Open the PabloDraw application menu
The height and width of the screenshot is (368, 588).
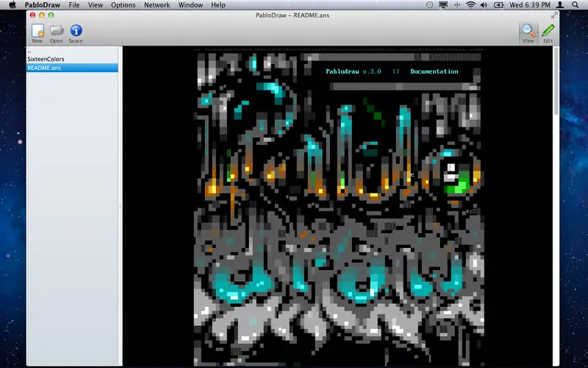tap(41, 5)
